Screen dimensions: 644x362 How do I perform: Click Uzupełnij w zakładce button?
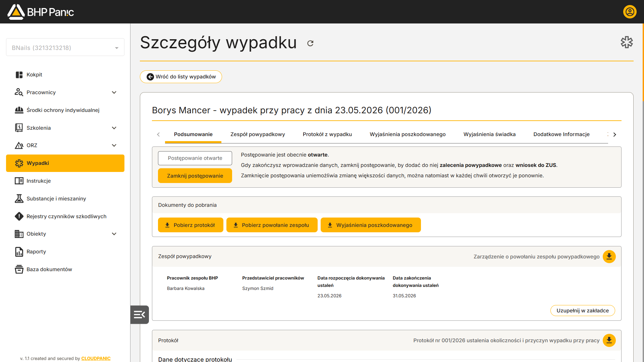point(583,311)
